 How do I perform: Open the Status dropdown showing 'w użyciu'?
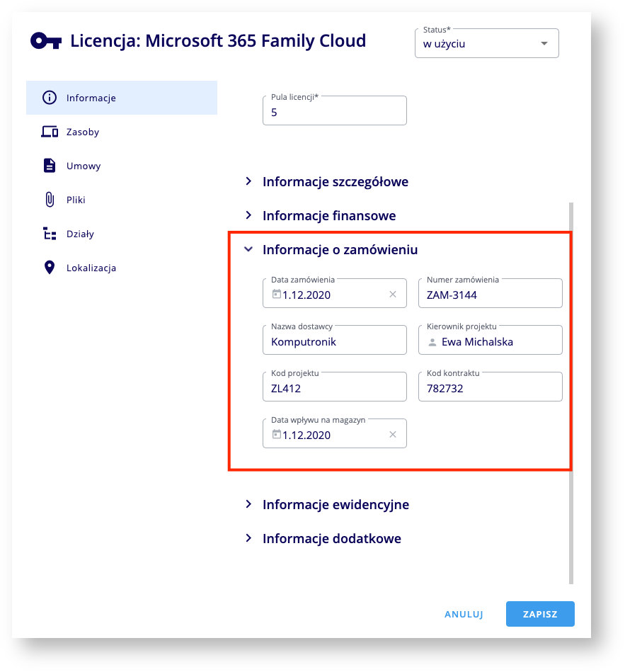pyautogui.click(x=487, y=43)
